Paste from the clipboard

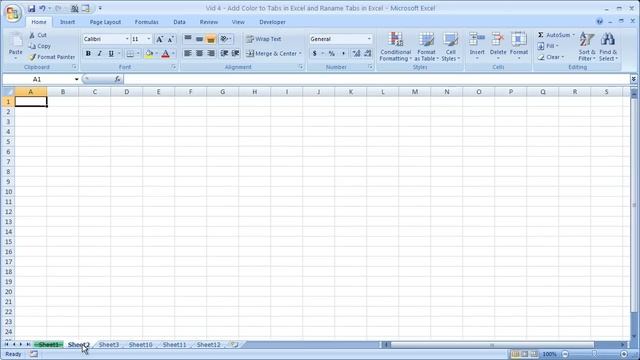click(x=16, y=46)
